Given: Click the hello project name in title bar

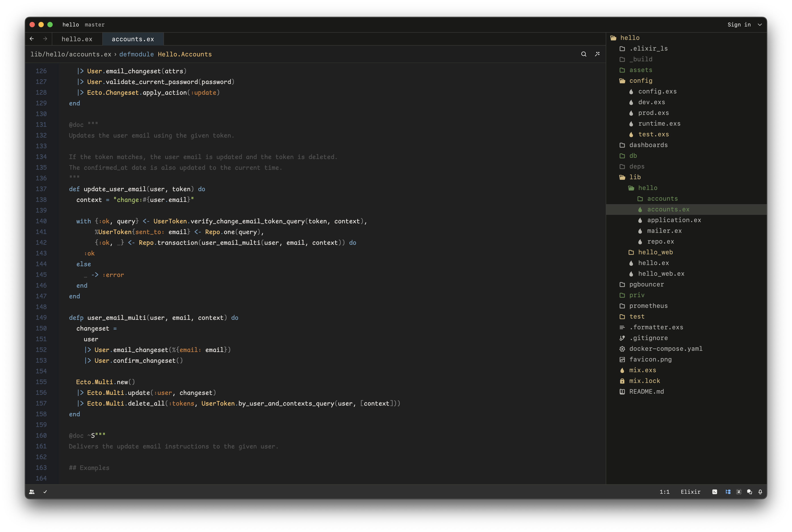Looking at the screenshot, I should (x=71, y=25).
